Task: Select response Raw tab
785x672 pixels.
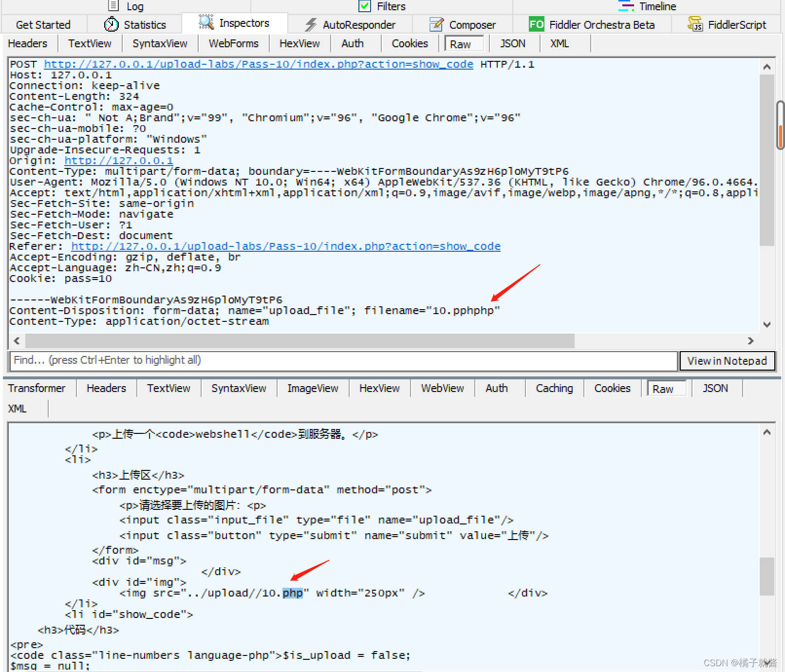Action: click(666, 389)
